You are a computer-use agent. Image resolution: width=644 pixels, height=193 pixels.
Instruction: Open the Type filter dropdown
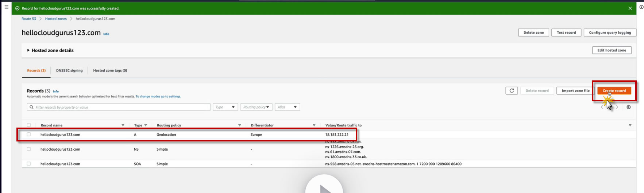coord(225,107)
